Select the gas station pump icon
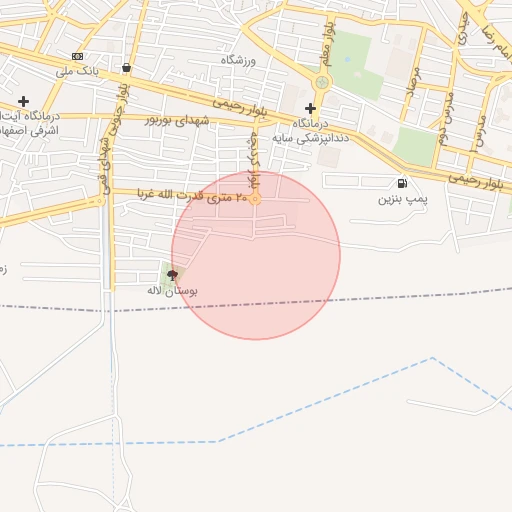This screenshot has width=512, height=512. tap(402, 183)
